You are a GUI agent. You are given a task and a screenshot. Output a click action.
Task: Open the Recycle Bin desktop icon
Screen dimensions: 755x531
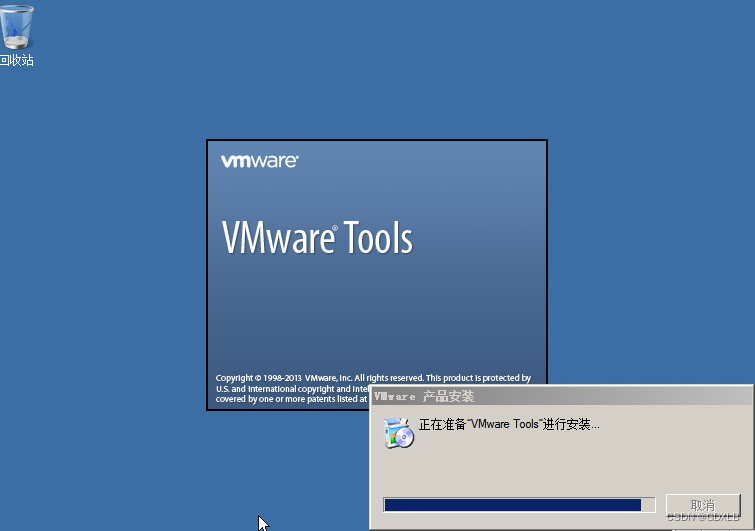[16, 26]
